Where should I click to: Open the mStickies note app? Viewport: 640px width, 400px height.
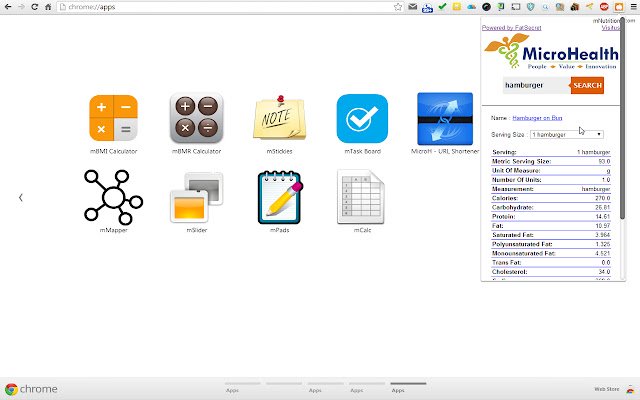[x=280, y=118]
